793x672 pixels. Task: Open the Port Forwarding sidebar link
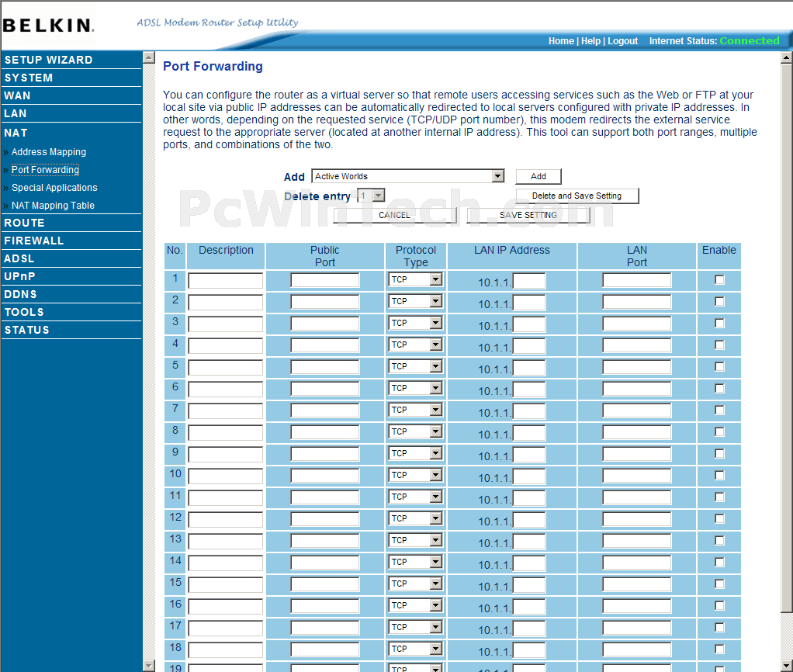click(45, 170)
